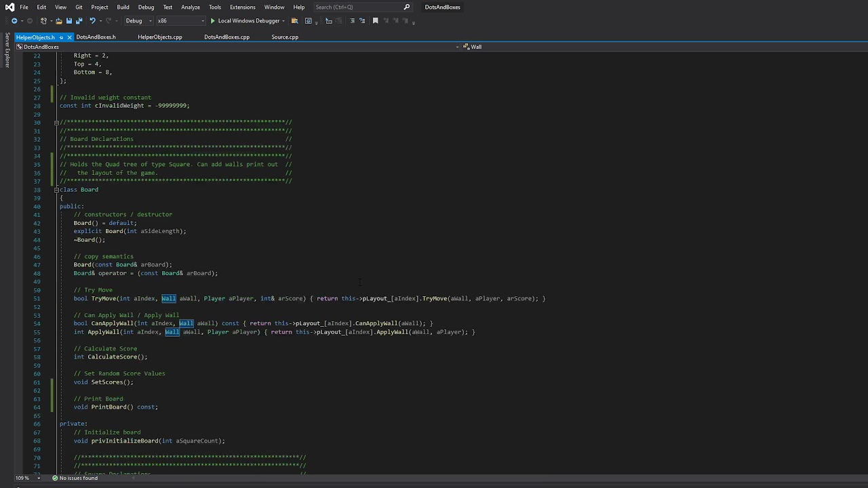Click the SetScores function on line 61

[107, 382]
